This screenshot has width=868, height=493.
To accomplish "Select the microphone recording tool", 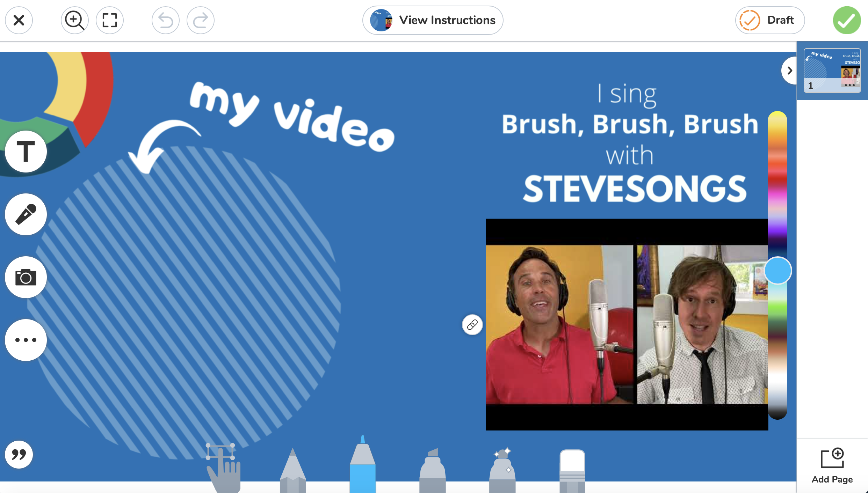I will point(26,214).
